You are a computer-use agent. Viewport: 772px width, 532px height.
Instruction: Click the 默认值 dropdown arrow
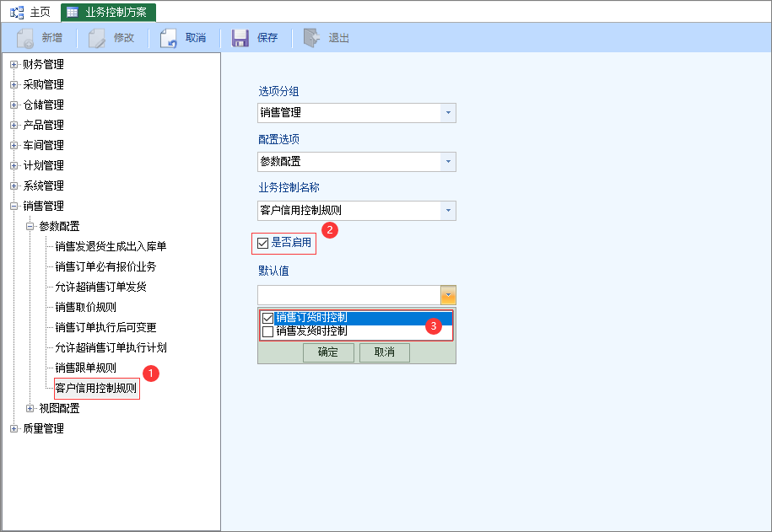pyautogui.click(x=448, y=295)
